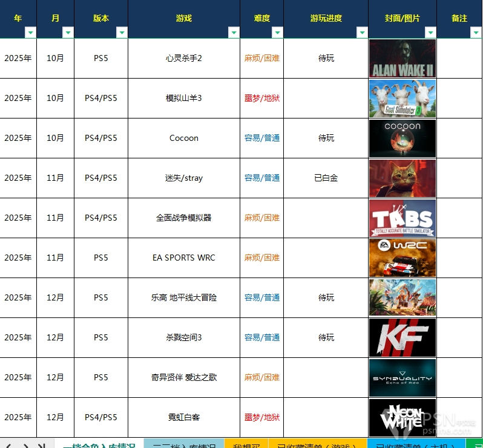
Task: Open the 我想买 sheet tab
Action: (x=246, y=444)
